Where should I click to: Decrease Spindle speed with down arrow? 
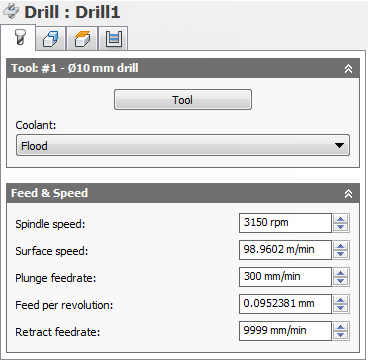340,227
